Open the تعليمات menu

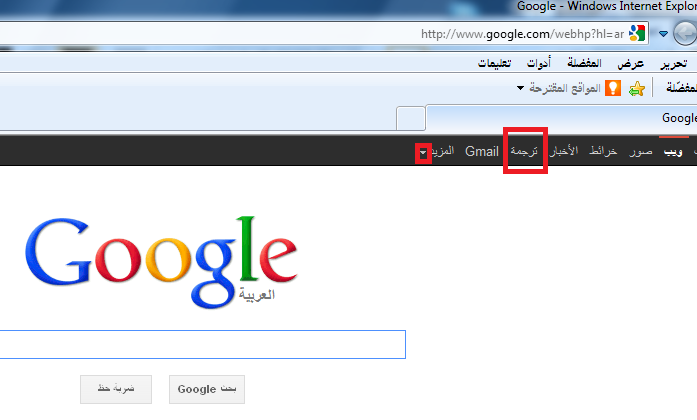[x=494, y=64]
